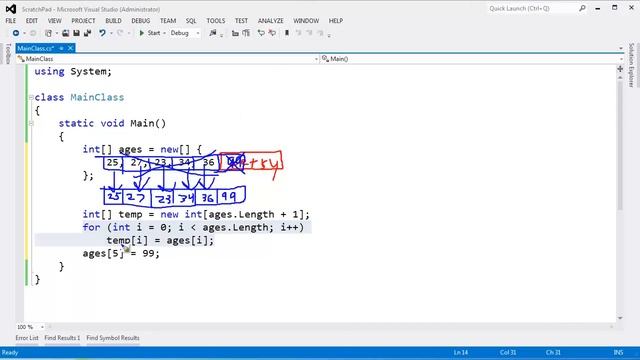Open the HELP menu

coord(336,21)
